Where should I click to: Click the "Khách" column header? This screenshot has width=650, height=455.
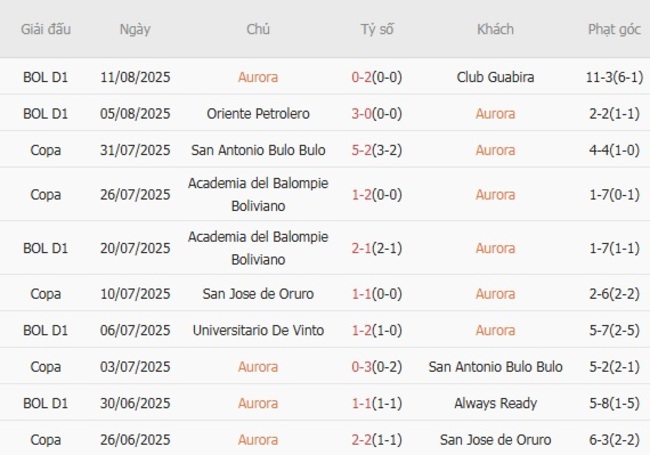coord(495,29)
